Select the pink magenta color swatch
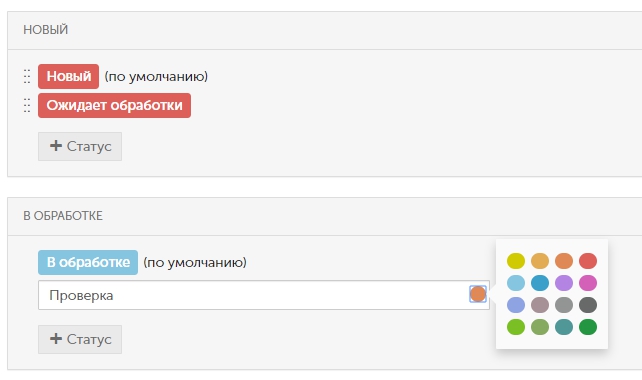The image size is (642, 380). tap(588, 283)
